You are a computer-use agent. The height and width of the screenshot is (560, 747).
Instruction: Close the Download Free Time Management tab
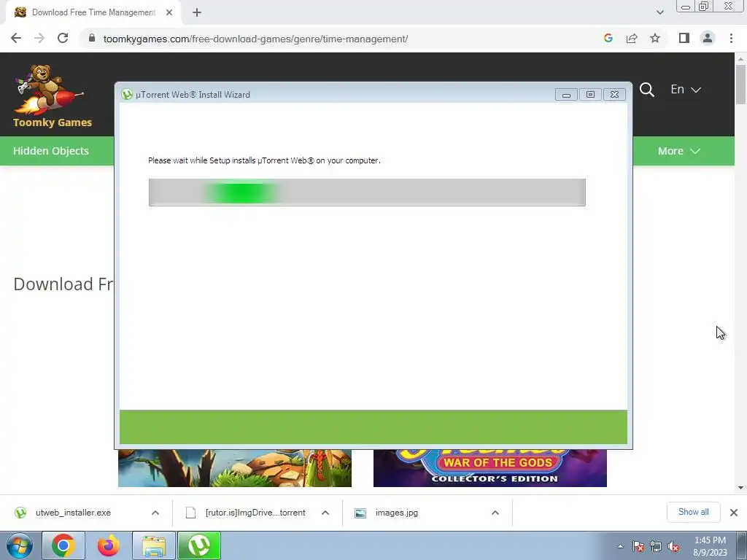169,13
